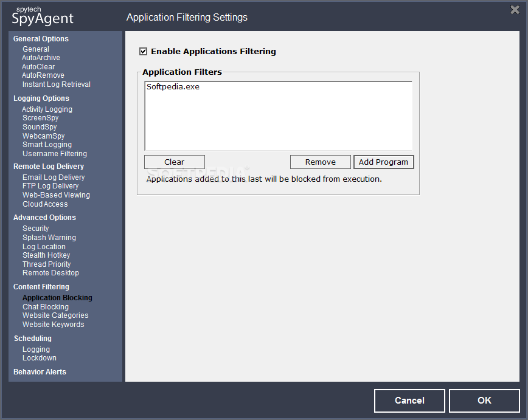This screenshot has width=528, height=420.
Task: Select Application Blocking in Content Filtering
Action: (57, 298)
